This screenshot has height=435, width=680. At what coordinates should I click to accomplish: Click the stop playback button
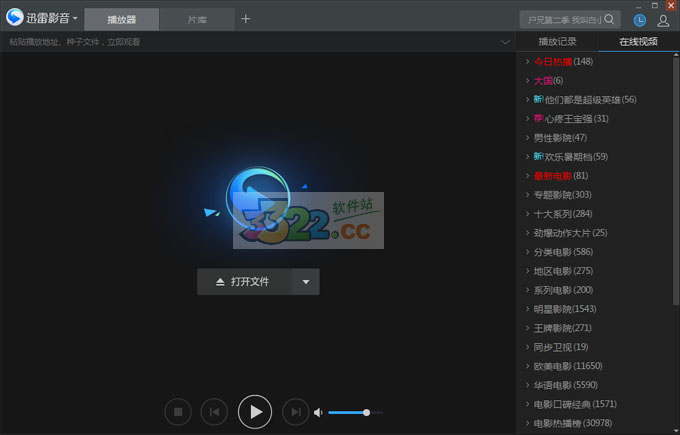click(178, 412)
